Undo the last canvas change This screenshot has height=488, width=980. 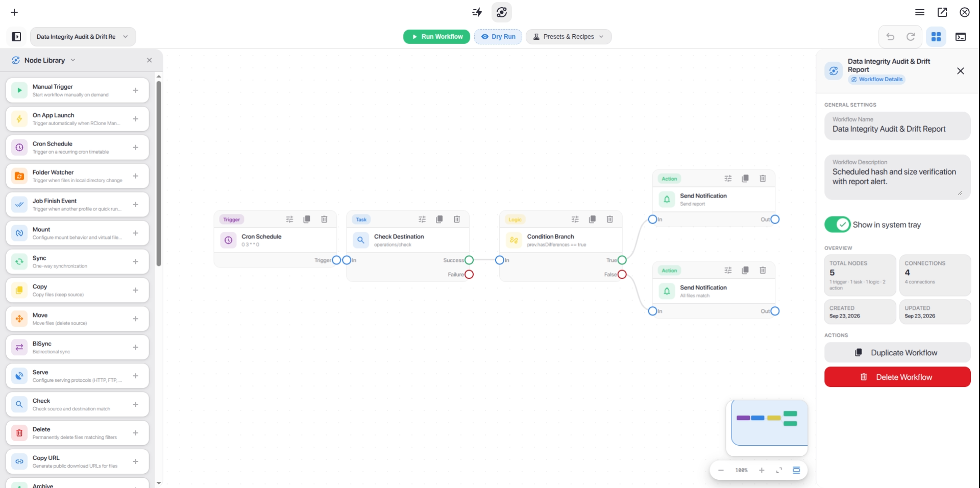(x=890, y=37)
